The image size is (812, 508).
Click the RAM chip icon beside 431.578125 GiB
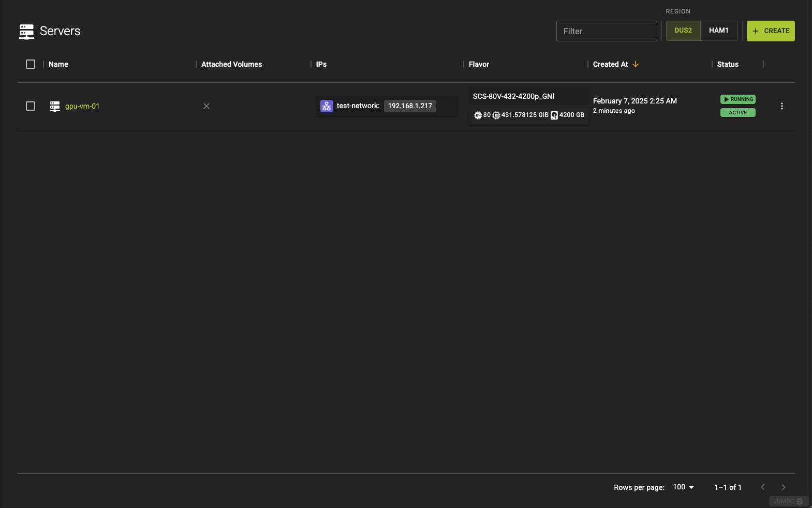pyautogui.click(x=496, y=115)
